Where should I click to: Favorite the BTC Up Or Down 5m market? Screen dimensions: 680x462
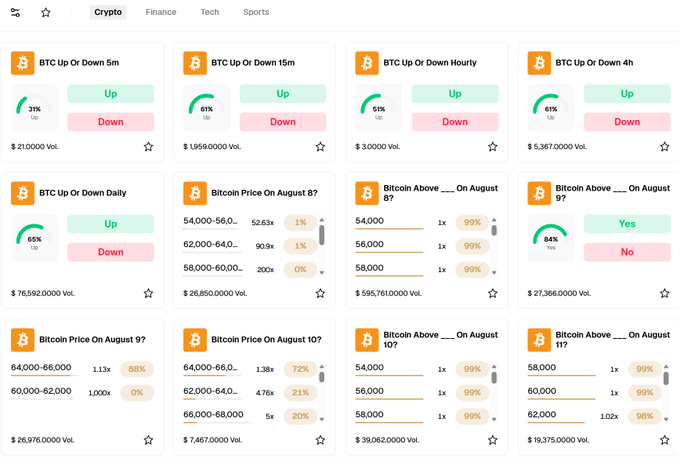(x=148, y=147)
